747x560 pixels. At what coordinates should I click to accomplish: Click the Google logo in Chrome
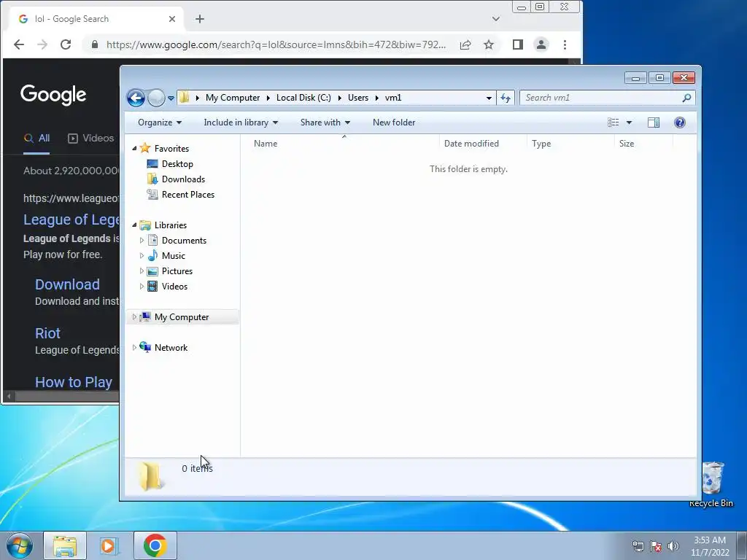click(x=53, y=95)
